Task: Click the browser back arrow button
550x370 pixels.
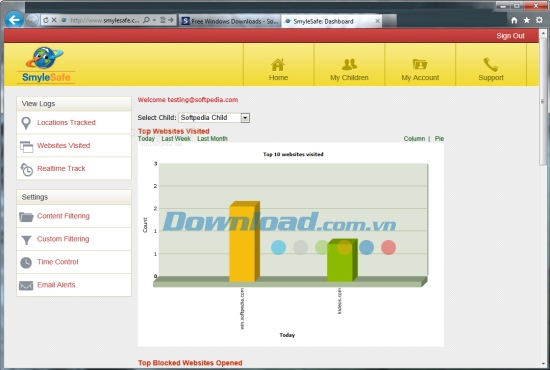Action: (14, 20)
